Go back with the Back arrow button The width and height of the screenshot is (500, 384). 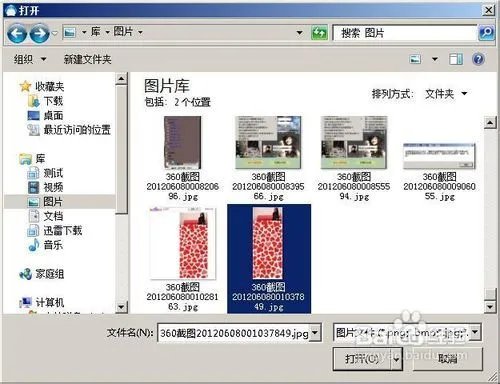(17, 33)
